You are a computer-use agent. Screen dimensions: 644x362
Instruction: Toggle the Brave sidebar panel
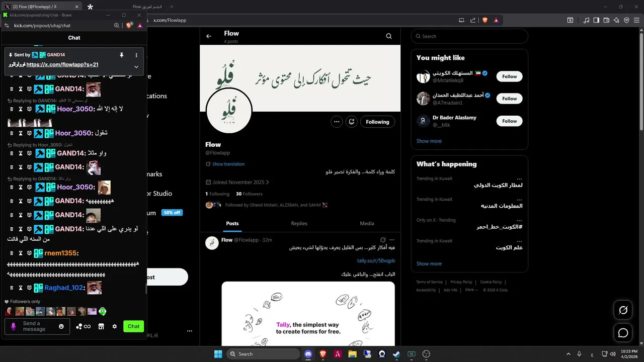596,20
